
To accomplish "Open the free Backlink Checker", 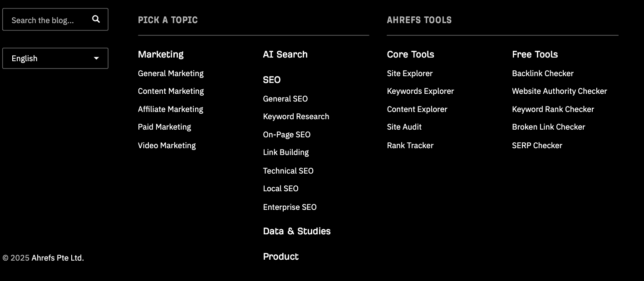I will (543, 73).
